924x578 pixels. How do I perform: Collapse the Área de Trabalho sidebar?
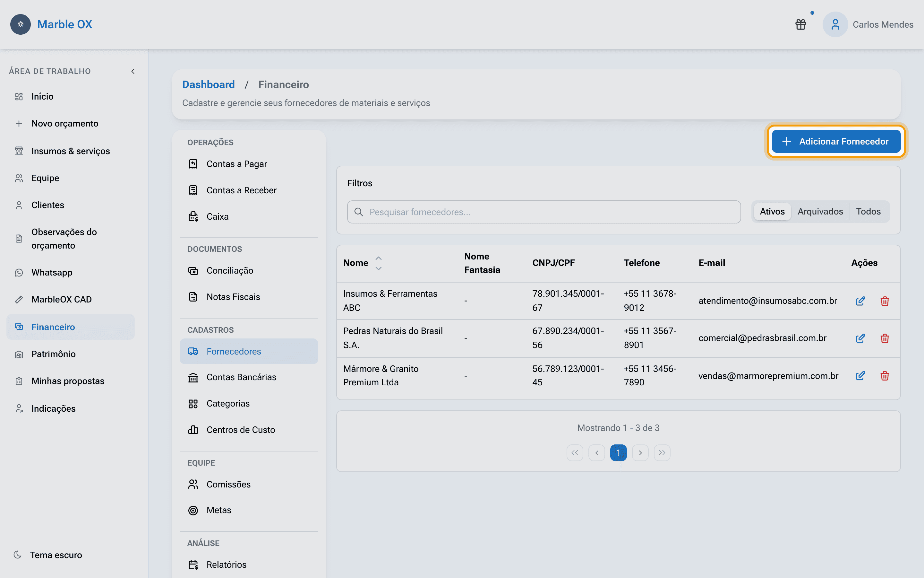point(133,71)
